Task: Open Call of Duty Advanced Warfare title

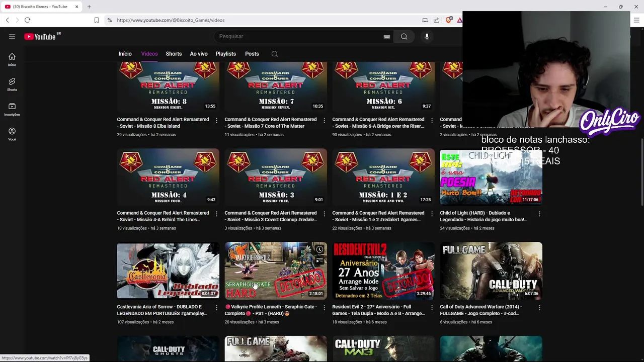Action: [x=480, y=310]
